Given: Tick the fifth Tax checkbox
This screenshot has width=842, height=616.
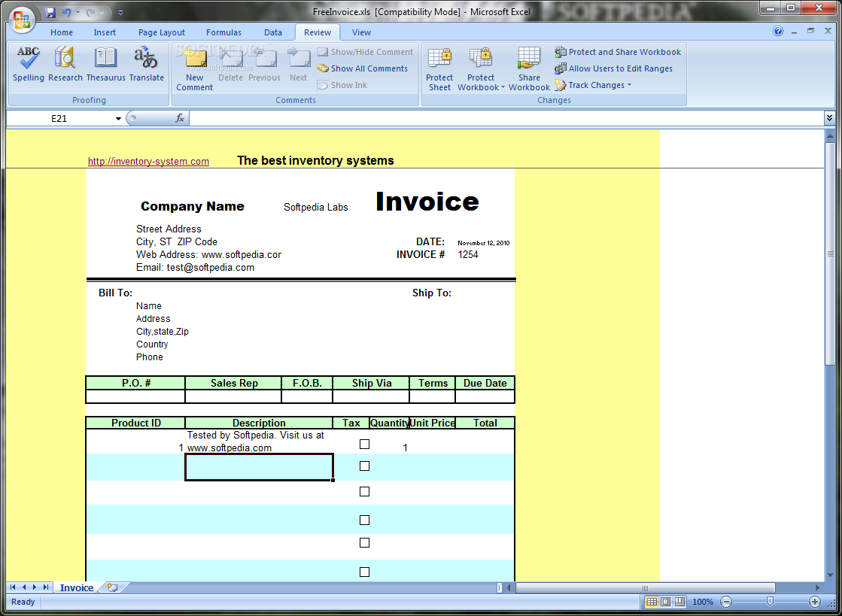Looking at the screenshot, I should 365,543.
